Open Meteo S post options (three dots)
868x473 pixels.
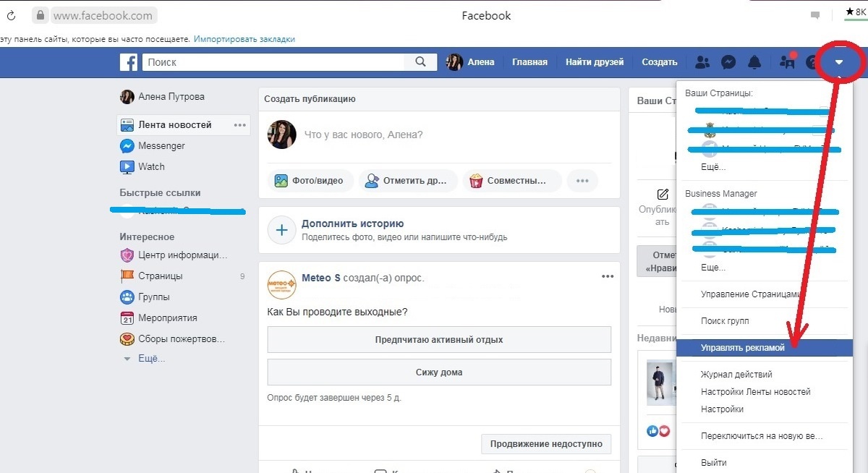tap(608, 276)
